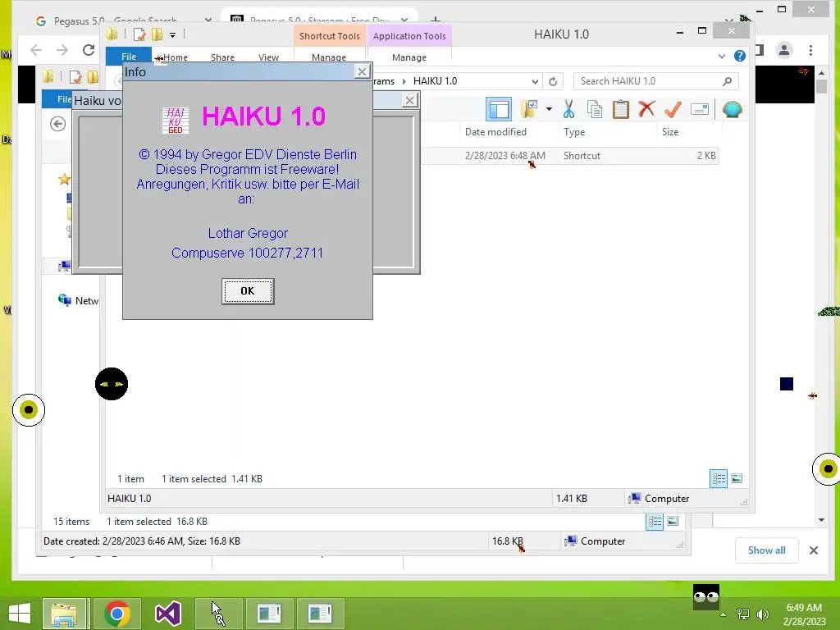
Task: Click the volume speaker tray icon
Action: click(763, 614)
